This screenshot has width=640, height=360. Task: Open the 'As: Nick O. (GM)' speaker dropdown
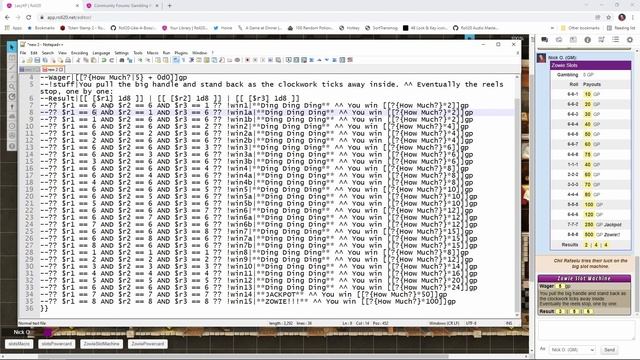572,350
